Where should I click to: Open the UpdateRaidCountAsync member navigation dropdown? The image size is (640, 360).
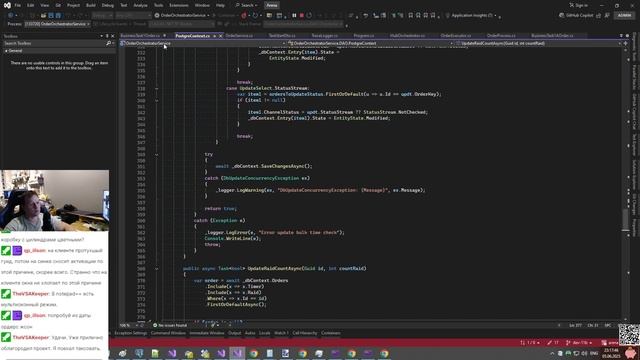click(x=538, y=43)
